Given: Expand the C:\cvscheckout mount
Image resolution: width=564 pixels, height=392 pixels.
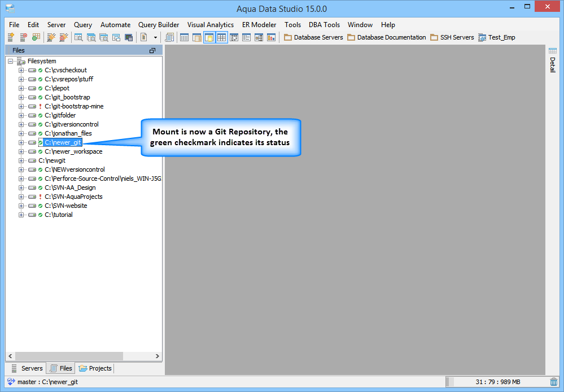Looking at the screenshot, I should click(21, 70).
